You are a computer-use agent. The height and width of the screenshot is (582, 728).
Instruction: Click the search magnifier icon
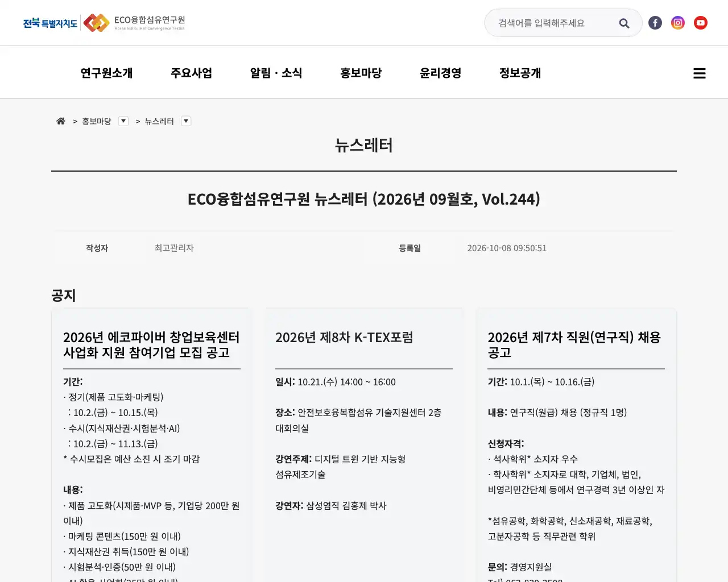[x=624, y=23]
